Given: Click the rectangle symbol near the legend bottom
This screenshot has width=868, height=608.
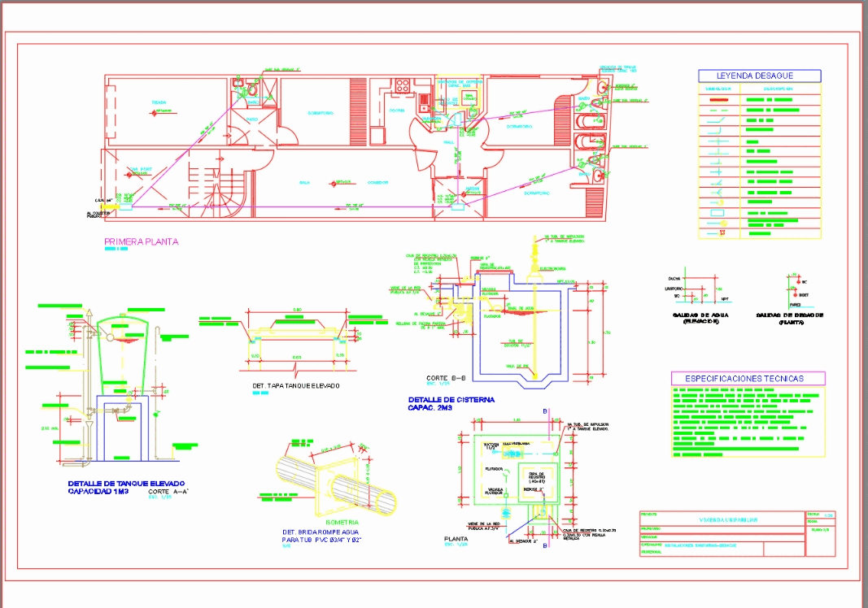Looking at the screenshot, I should coord(716,211).
